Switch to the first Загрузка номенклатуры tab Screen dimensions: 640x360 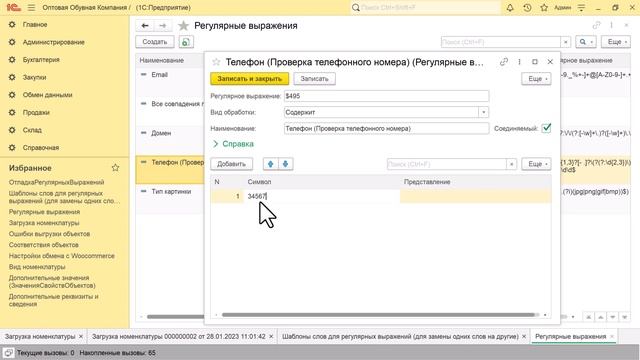(x=40, y=336)
